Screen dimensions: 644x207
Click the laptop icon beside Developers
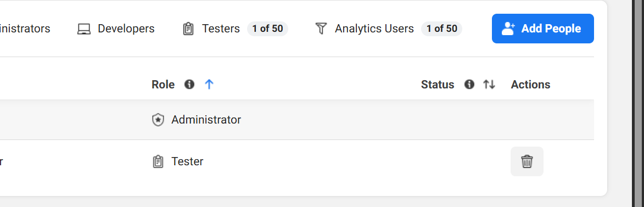tap(84, 29)
